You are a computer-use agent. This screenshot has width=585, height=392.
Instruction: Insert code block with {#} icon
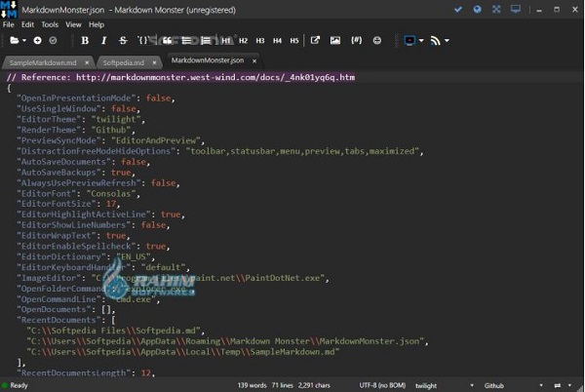click(356, 41)
